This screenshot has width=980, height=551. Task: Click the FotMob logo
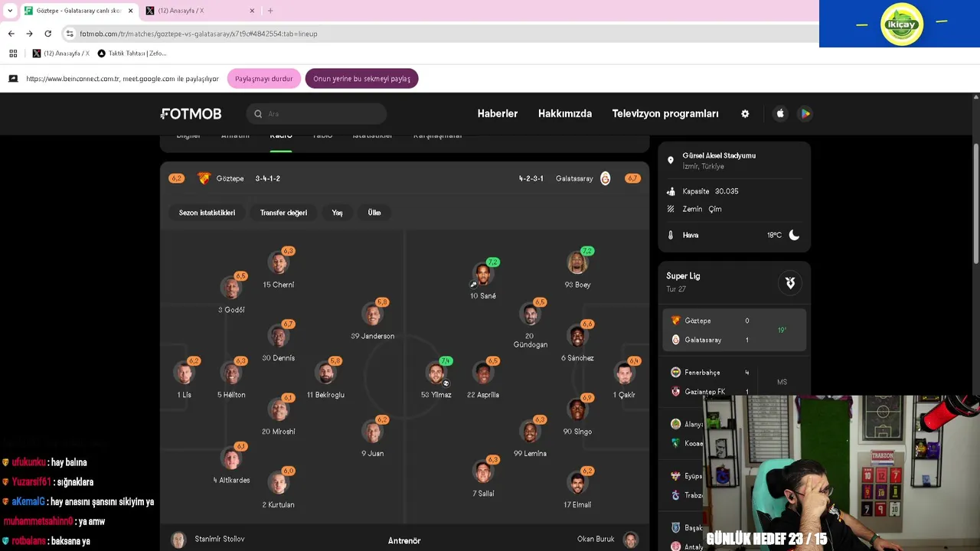click(191, 113)
